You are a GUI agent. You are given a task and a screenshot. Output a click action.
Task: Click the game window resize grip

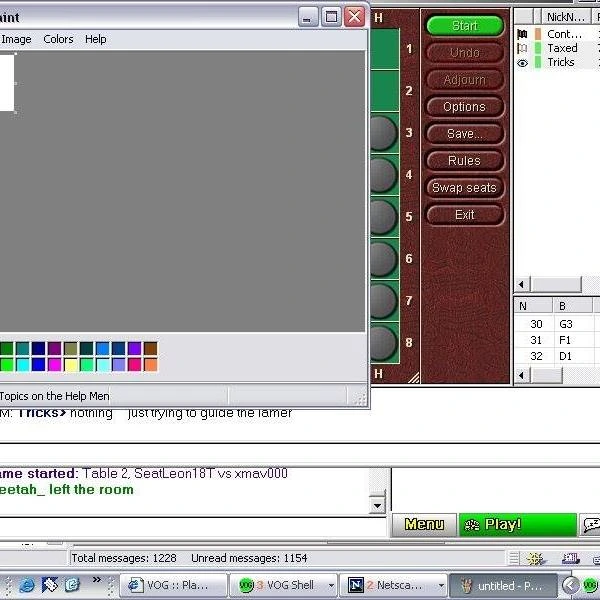pos(414,378)
